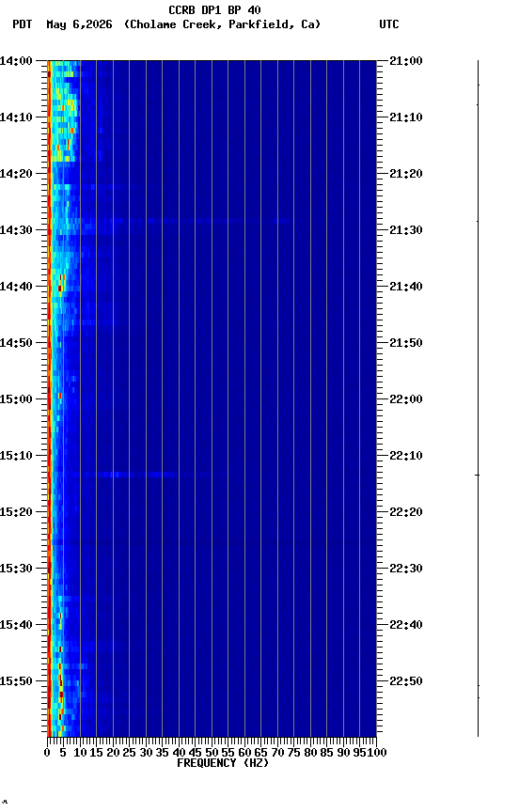
Task: Select the 14:20 PDT time label
Action: (16, 174)
